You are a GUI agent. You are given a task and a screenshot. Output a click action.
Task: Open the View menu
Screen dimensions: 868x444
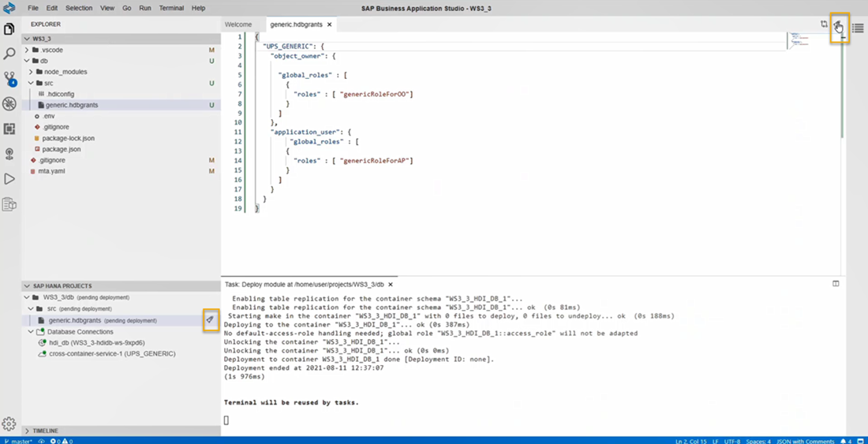(x=107, y=9)
